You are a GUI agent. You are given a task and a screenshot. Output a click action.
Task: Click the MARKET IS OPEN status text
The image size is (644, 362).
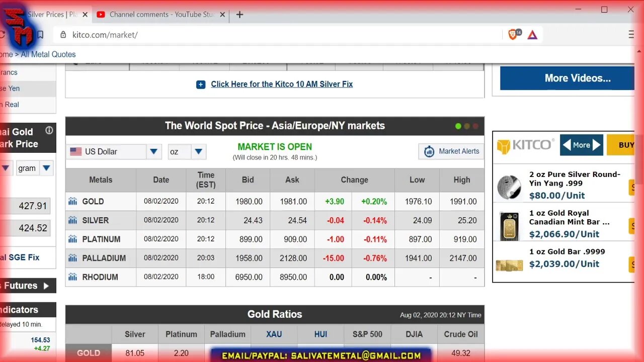point(275,147)
